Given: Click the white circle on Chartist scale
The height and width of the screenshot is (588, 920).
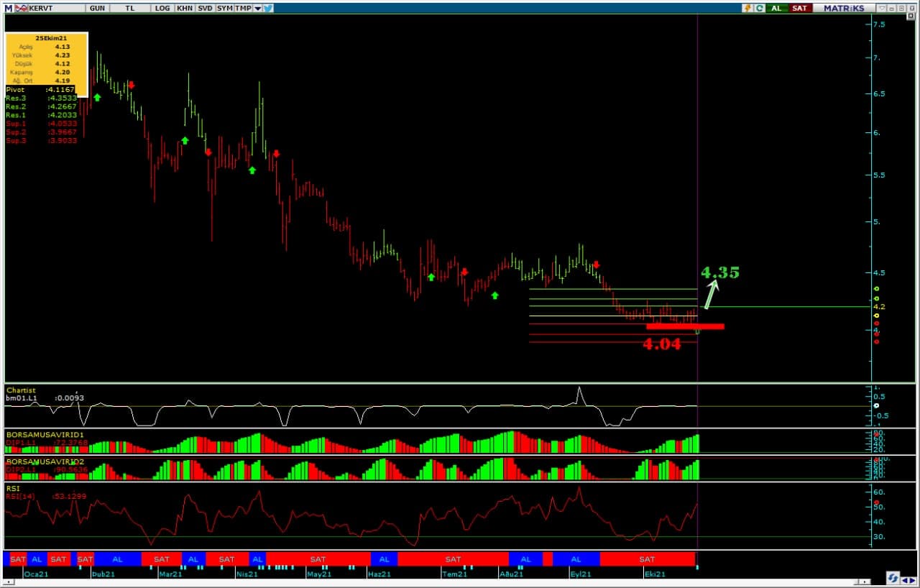Looking at the screenshot, I should 876,405.
